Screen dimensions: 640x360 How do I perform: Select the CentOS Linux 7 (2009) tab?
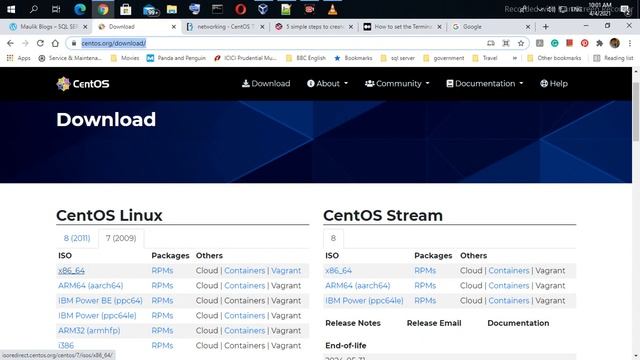(x=121, y=238)
